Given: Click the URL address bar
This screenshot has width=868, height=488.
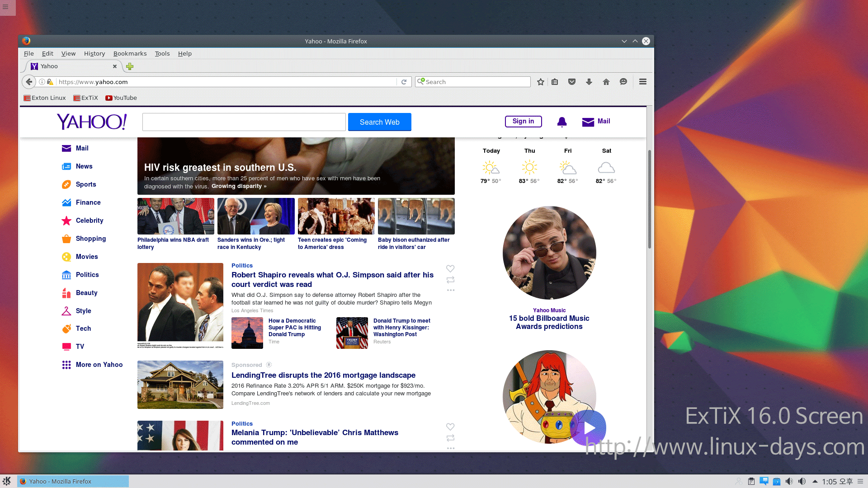Looking at the screenshot, I should pyautogui.click(x=226, y=82).
